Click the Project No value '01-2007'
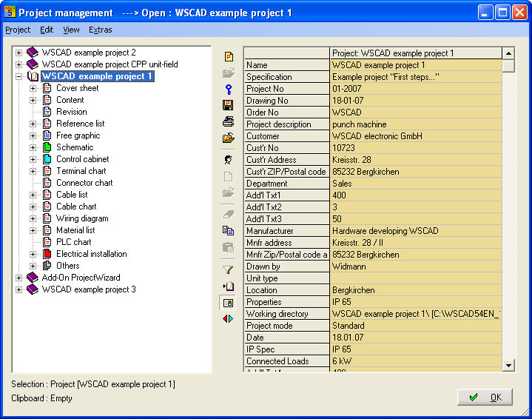 point(416,89)
